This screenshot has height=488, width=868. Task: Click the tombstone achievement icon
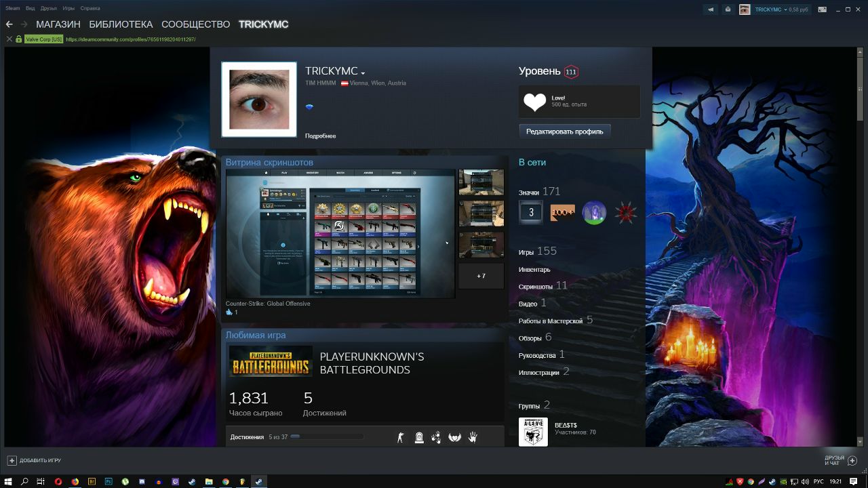click(419, 437)
